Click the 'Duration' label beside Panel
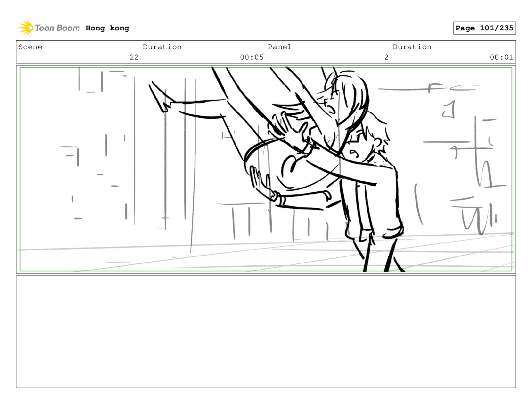Image resolution: width=532 pixels, height=412 pixels. pos(412,47)
